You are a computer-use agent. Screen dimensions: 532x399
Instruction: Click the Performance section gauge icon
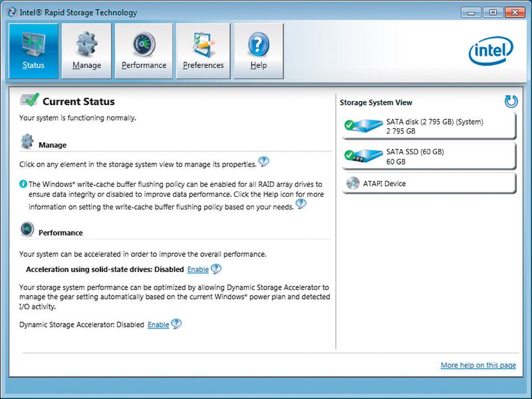click(27, 229)
